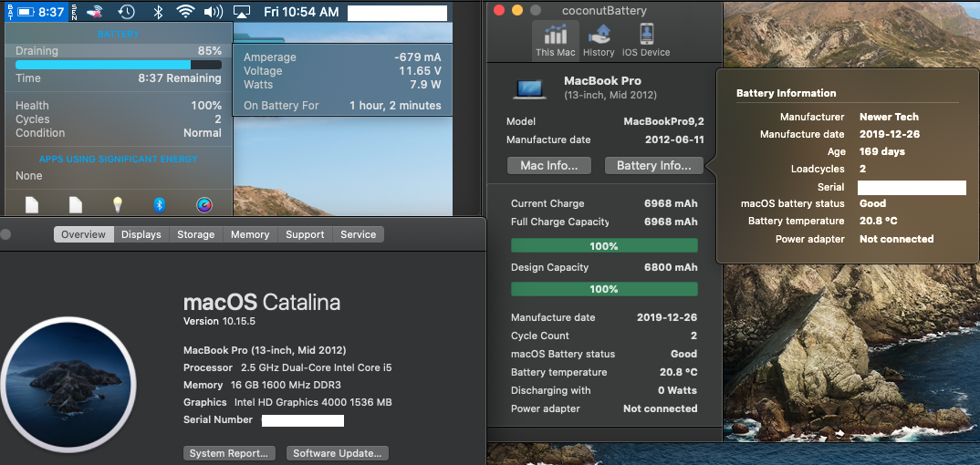980x465 pixels.
Task: Open the iStat gauge icon in battery panel
Action: (x=203, y=205)
